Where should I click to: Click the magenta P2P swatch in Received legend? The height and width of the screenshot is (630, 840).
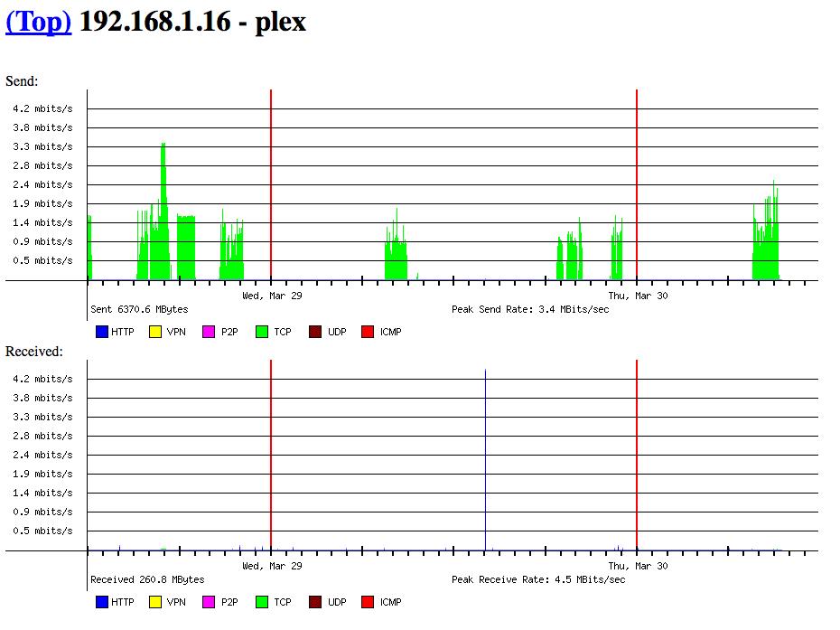tap(209, 602)
